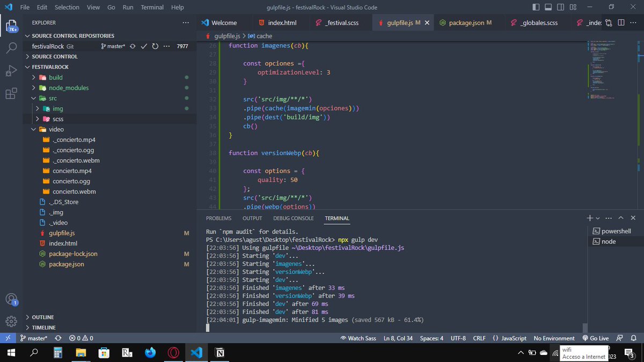This screenshot has width=644, height=362.
Task: Open package-lock.json in the explorer
Action: pos(73,254)
